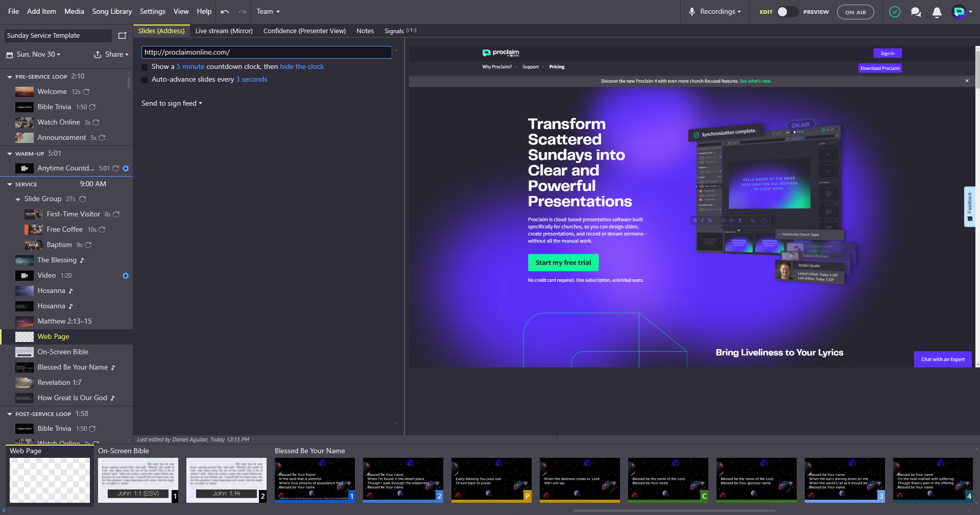Viewport: 980px width, 515px height.
Task: Click the loop icon next to Free Coffee
Action: [102, 230]
